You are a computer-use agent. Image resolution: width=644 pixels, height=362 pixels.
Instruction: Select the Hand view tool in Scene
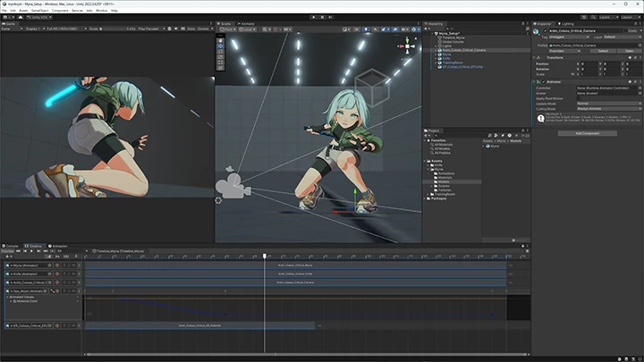(221, 41)
